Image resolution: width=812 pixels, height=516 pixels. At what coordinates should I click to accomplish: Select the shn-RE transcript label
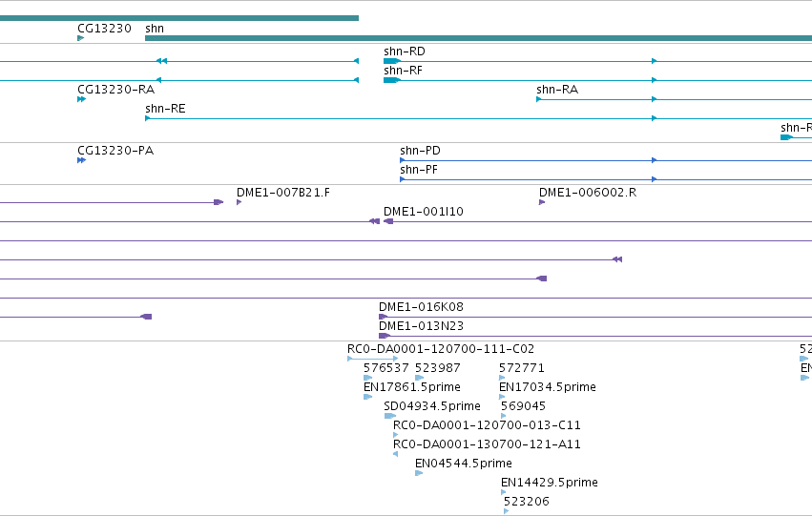(165, 109)
